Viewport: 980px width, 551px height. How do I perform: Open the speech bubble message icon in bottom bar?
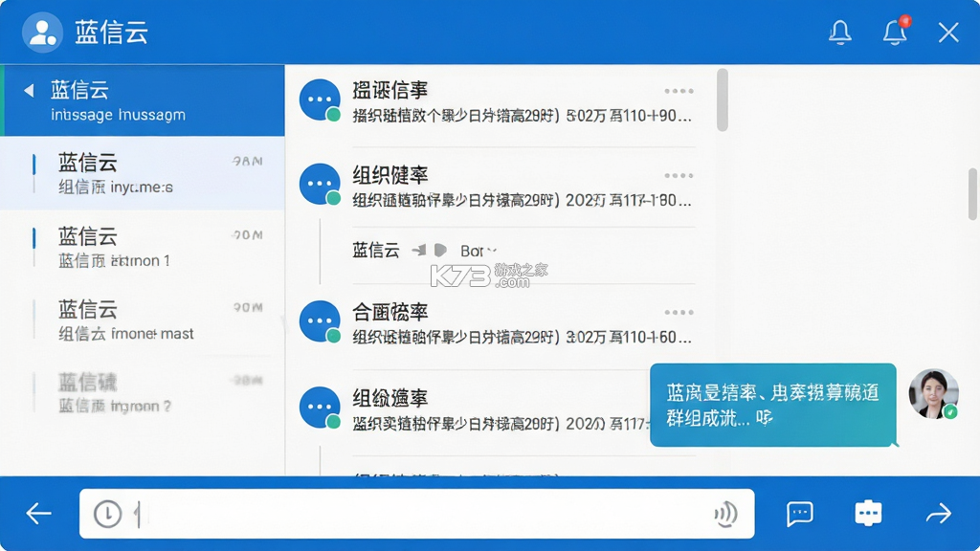pyautogui.click(x=800, y=514)
